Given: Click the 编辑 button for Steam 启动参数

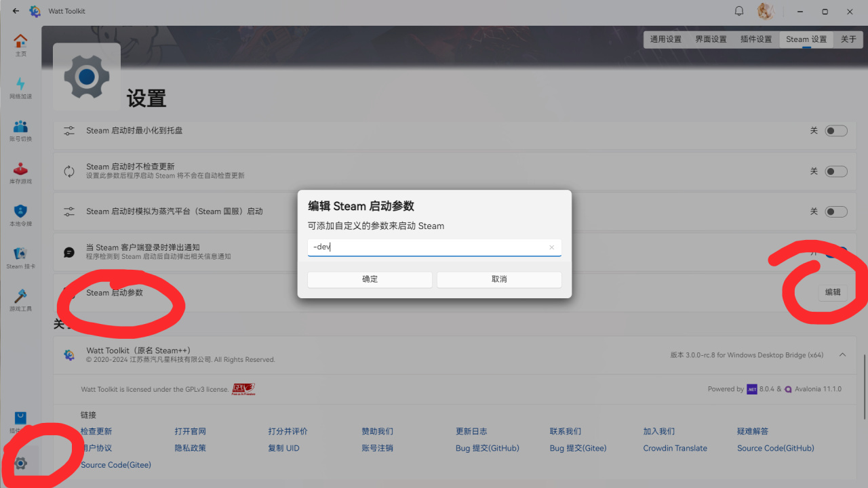Looking at the screenshot, I should click(833, 293).
